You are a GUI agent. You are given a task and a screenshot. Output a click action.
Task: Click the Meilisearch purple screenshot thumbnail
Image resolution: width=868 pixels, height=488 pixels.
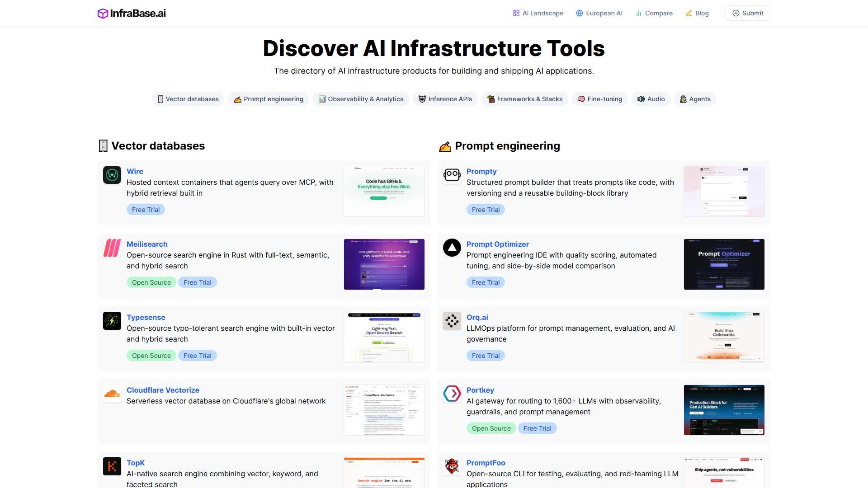pyautogui.click(x=384, y=264)
